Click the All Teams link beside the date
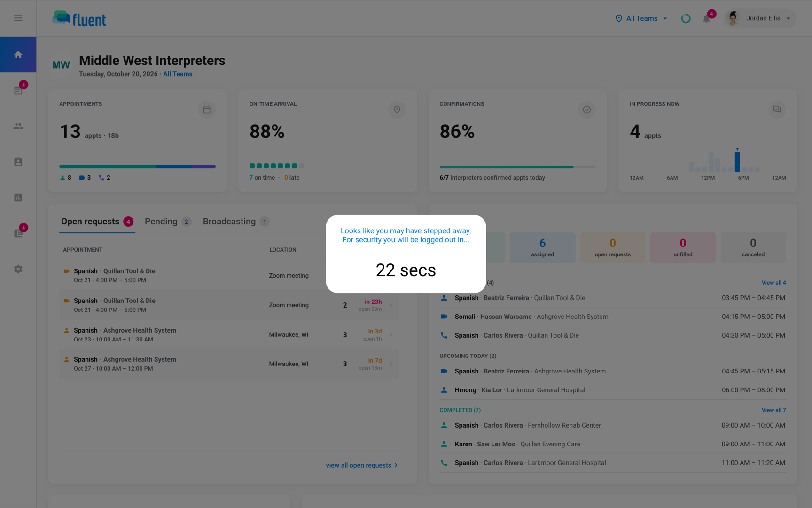 pyautogui.click(x=178, y=74)
